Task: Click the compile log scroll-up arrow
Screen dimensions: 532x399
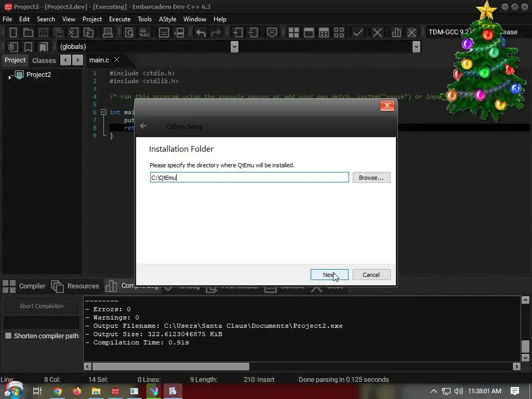Action: tap(525, 300)
